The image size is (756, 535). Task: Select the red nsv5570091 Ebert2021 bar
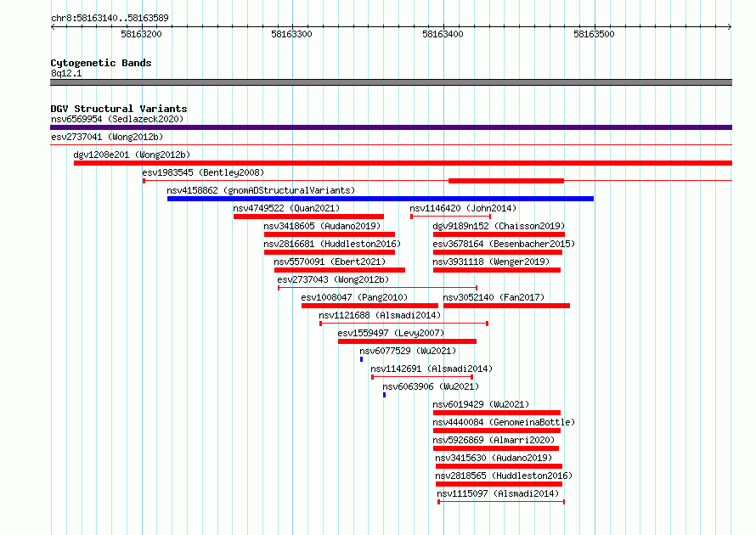click(340, 270)
